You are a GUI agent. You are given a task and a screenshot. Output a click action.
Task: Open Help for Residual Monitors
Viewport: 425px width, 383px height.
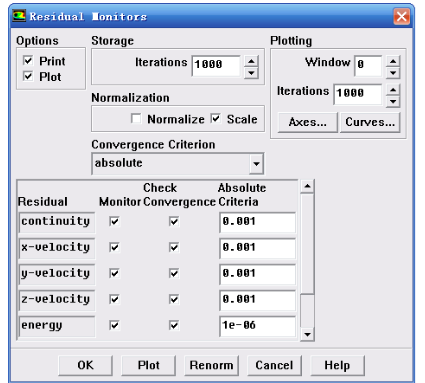[337, 365]
